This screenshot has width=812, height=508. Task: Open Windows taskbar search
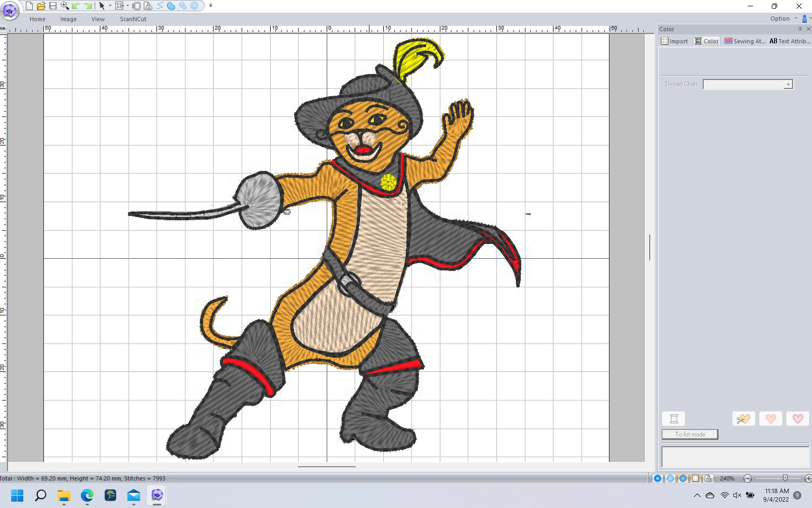click(x=41, y=495)
